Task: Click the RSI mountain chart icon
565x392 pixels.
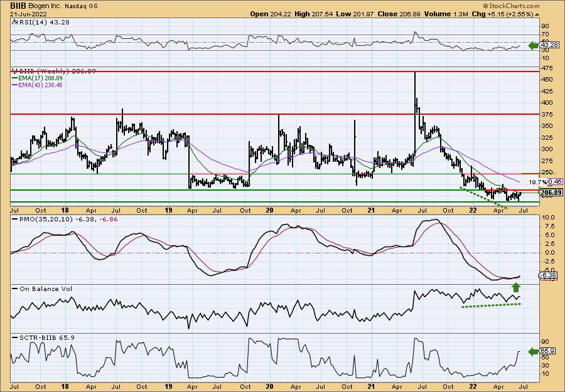Action: [x=14, y=23]
